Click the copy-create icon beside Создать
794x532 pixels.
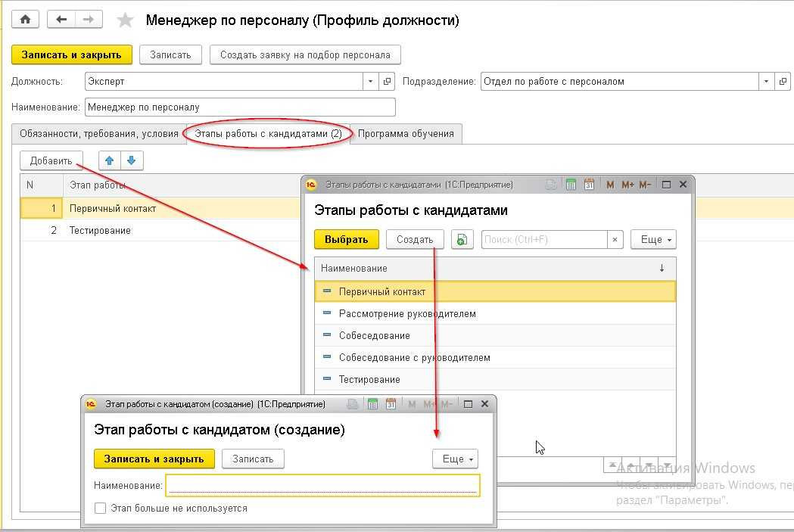(462, 239)
